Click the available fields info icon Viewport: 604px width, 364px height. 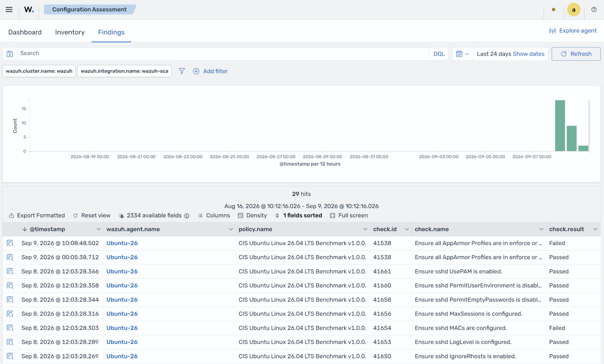187,216
